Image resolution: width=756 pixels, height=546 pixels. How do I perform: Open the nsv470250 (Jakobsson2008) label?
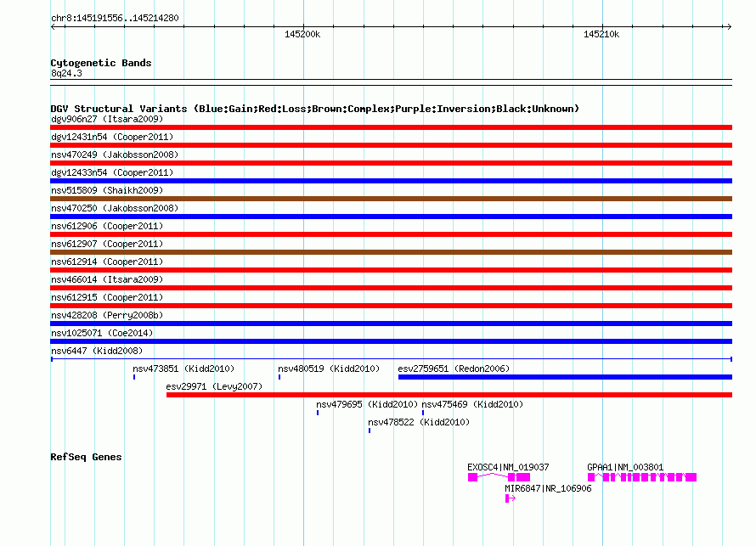click(115, 208)
